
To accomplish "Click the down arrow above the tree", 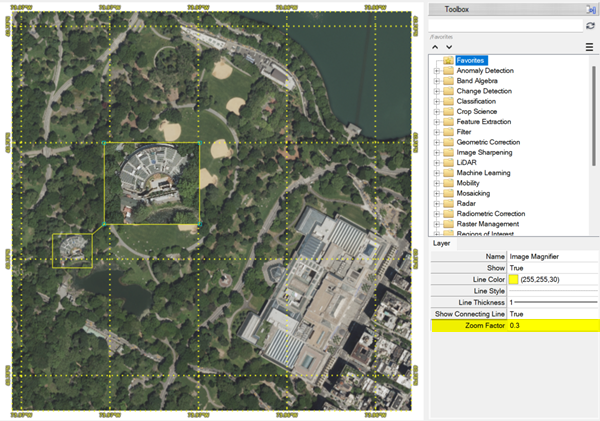I will 449,47.
